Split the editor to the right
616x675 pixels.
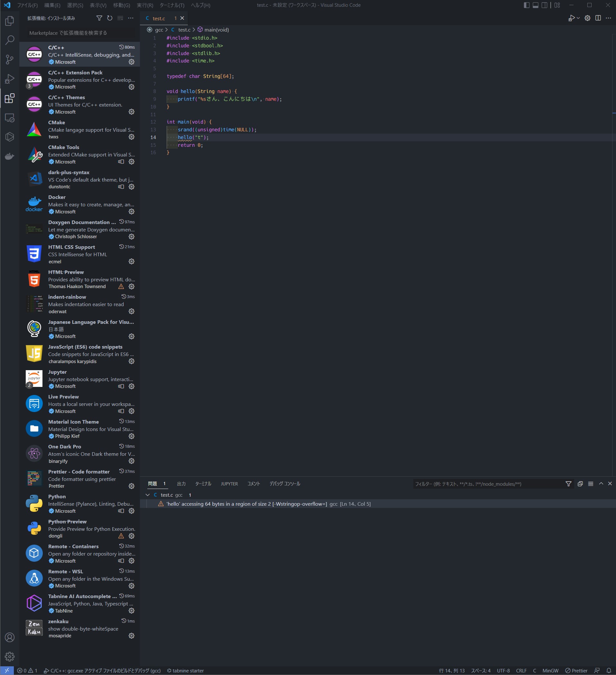[x=598, y=18]
